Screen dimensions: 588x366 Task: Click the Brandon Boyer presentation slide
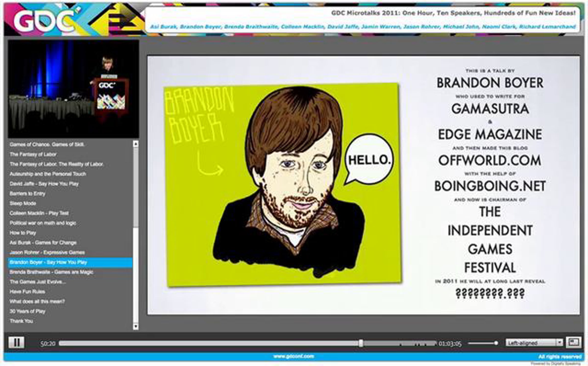click(364, 185)
